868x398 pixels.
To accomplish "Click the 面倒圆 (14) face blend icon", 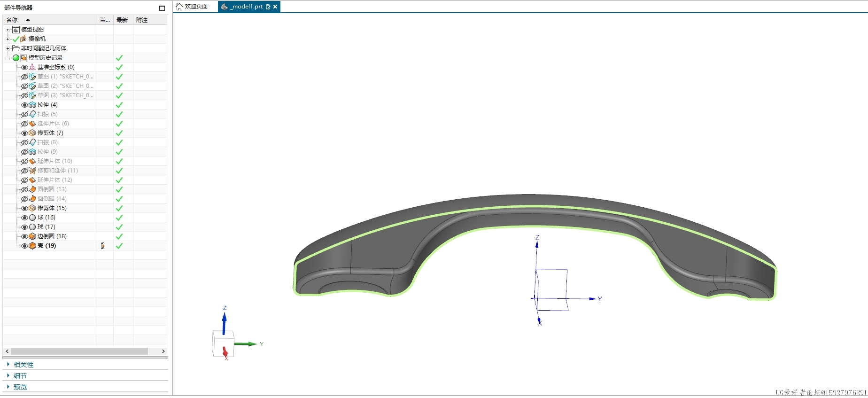I will [32, 199].
